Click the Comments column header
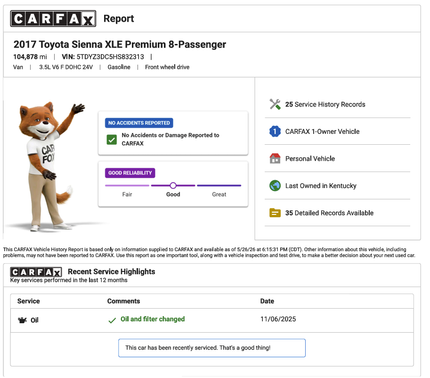 click(123, 301)
